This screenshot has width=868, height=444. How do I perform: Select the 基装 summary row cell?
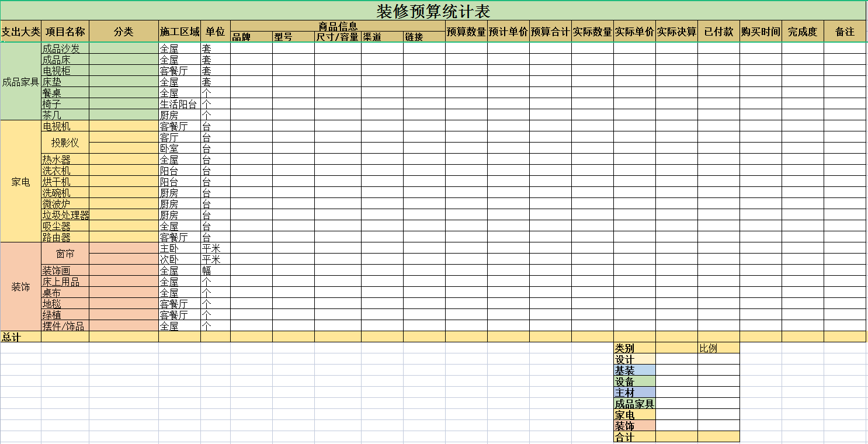634,370
